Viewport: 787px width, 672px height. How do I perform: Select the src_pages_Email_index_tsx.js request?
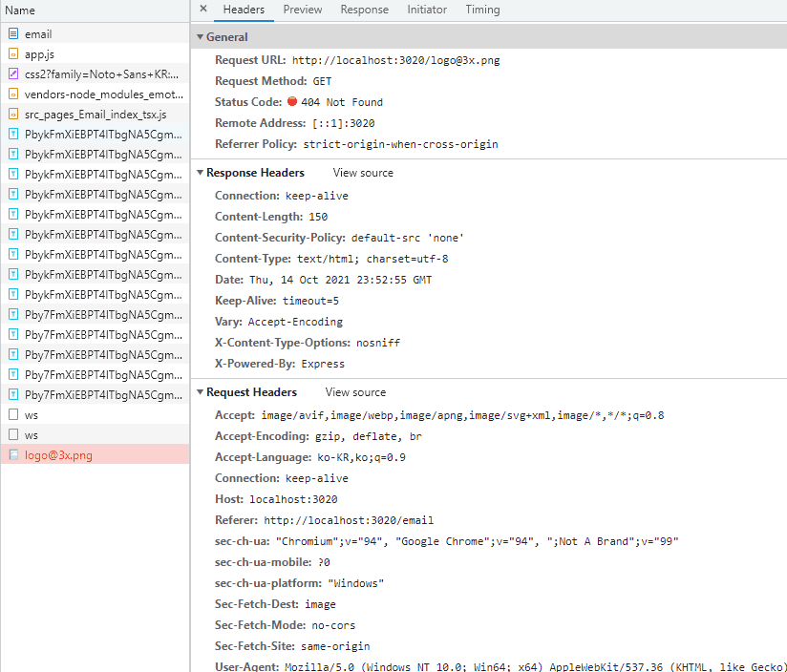tap(95, 114)
